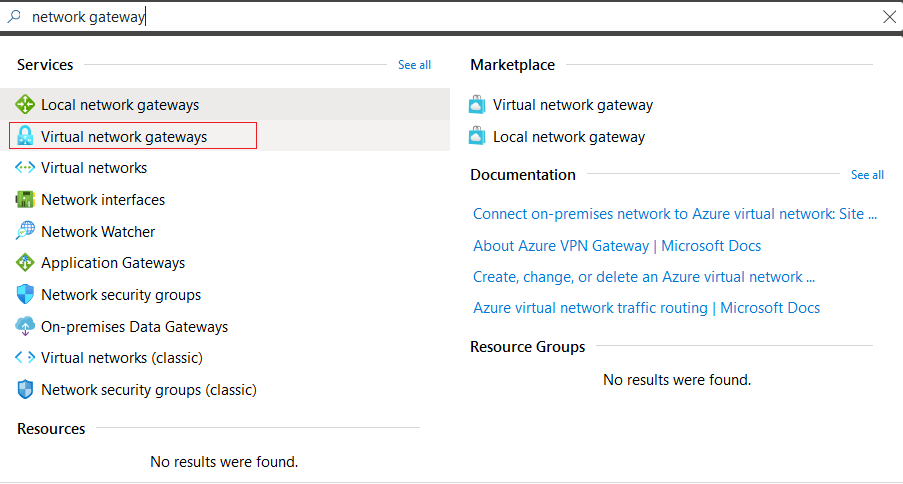This screenshot has width=903, height=484.
Task: Select the Virtual network gateway marketplace bag icon
Action: click(x=477, y=104)
